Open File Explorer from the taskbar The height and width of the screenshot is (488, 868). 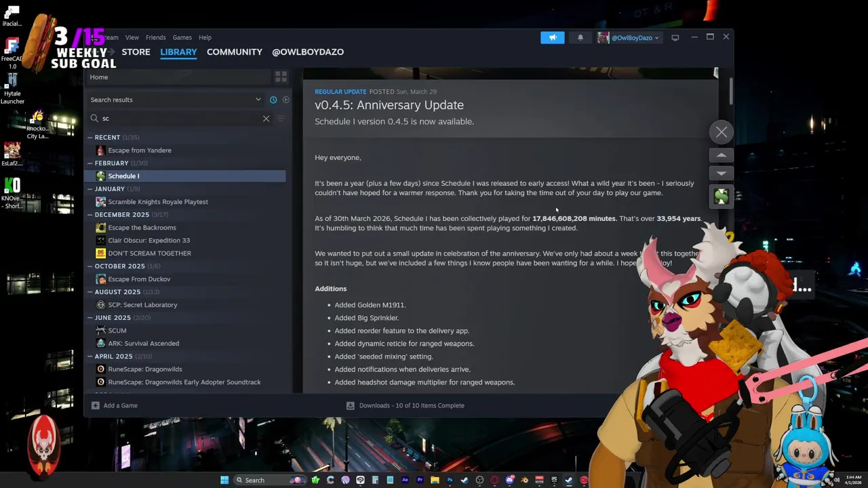435,480
